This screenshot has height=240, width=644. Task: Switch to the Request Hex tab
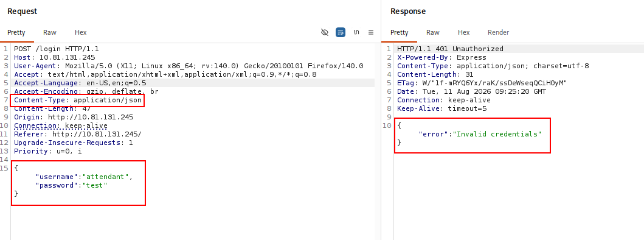[80, 32]
